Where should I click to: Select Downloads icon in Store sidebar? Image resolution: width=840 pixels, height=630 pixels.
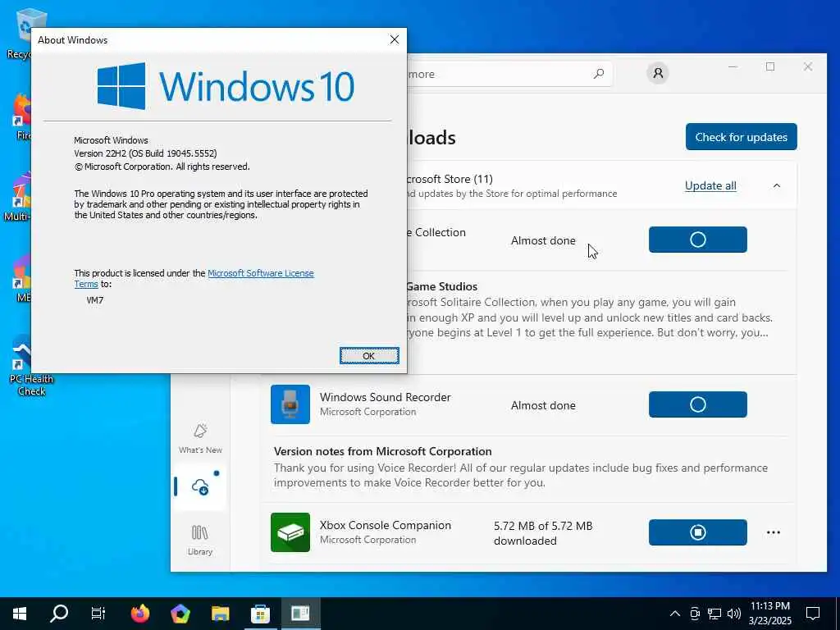[x=200, y=487]
